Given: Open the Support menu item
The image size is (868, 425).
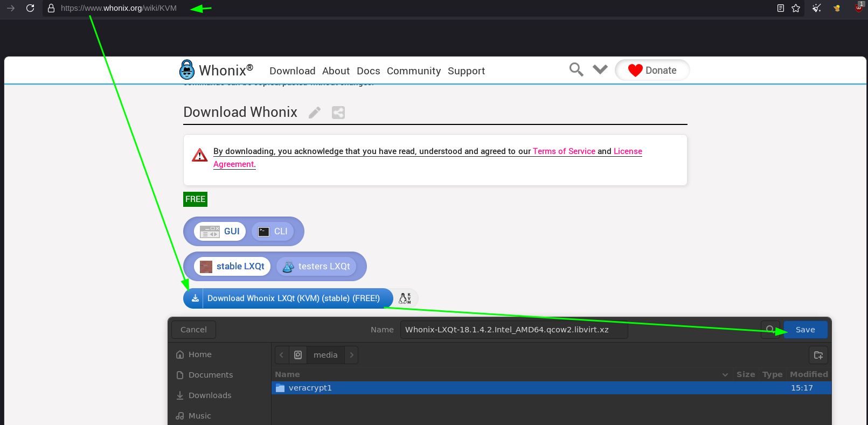Looking at the screenshot, I should click(466, 71).
